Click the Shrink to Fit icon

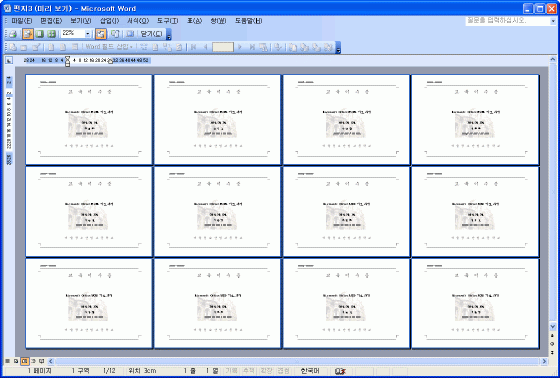coord(115,34)
